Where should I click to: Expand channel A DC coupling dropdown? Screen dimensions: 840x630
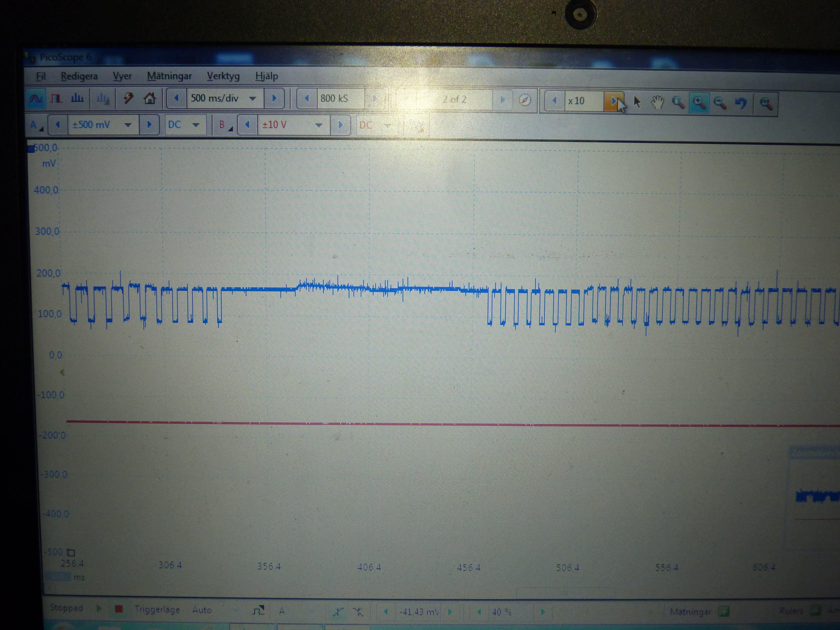click(196, 125)
